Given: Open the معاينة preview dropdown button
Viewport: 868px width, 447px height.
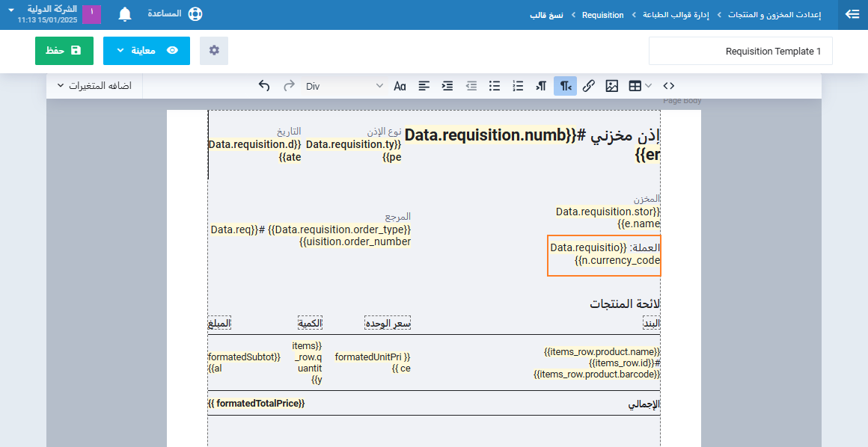Looking at the screenshot, I should coord(147,51).
